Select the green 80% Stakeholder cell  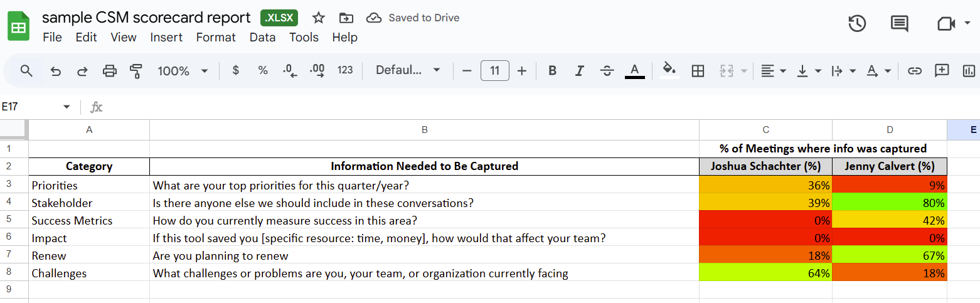point(890,203)
